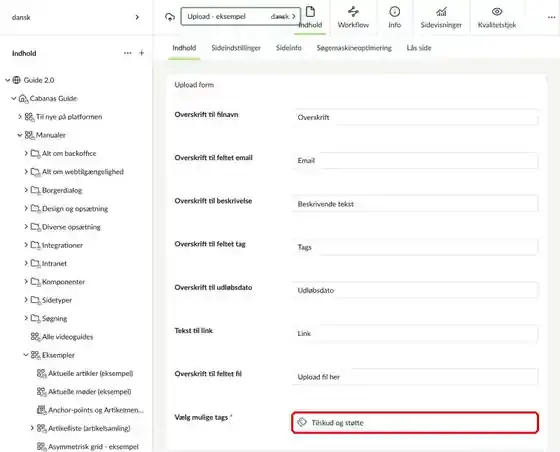Select Søgning folder label
Viewport: 560px width, 452px height.
[x=55, y=318]
